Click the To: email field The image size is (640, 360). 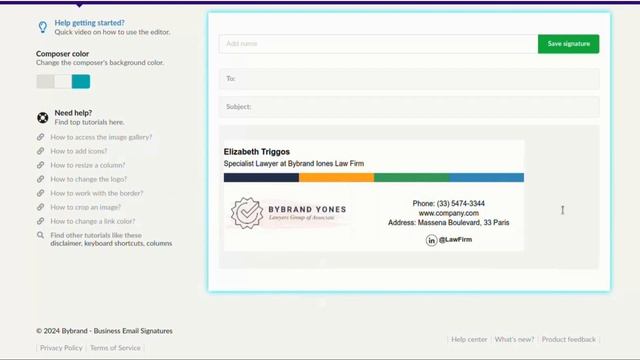tap(409, 79)
